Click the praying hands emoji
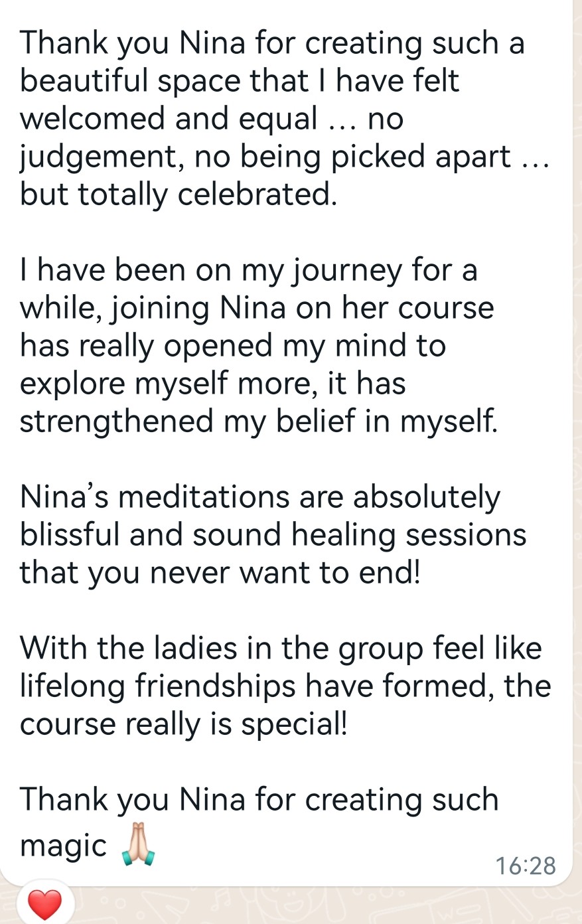Screen dimensions: 582x924 pos(138,844)
